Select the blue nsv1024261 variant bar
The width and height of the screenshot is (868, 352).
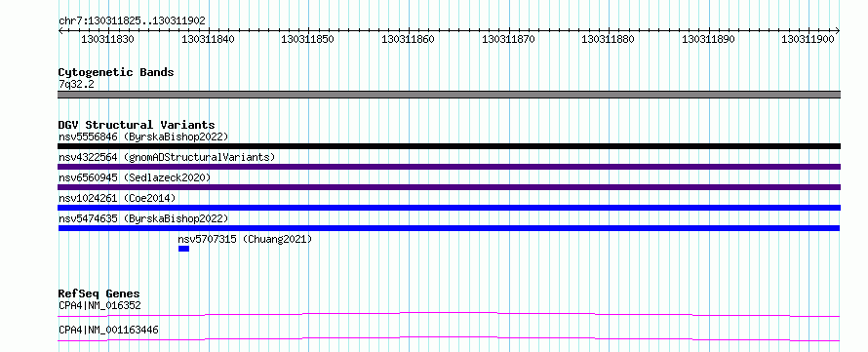(x=449, y=208)
